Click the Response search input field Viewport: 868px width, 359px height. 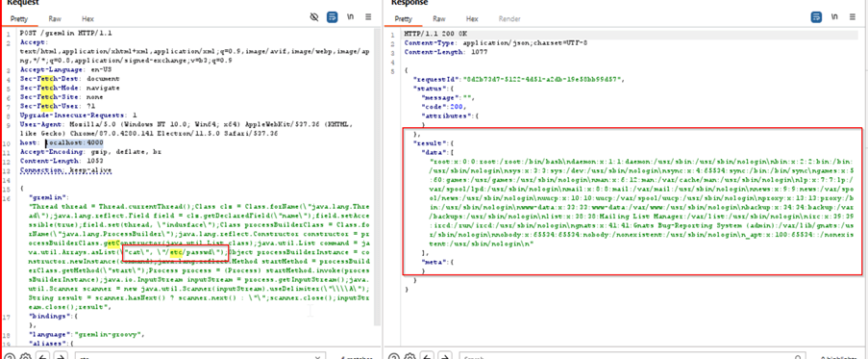click(x=632, y=357)
